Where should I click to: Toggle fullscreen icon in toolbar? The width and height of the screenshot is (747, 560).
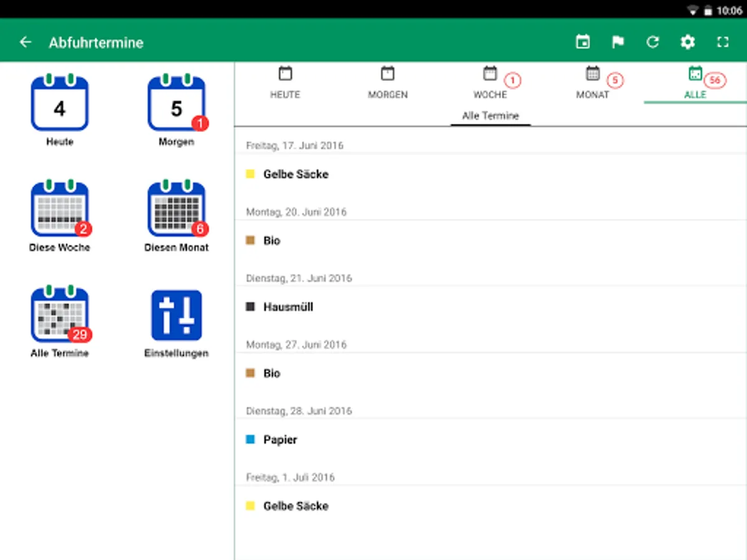pos(722,42)
